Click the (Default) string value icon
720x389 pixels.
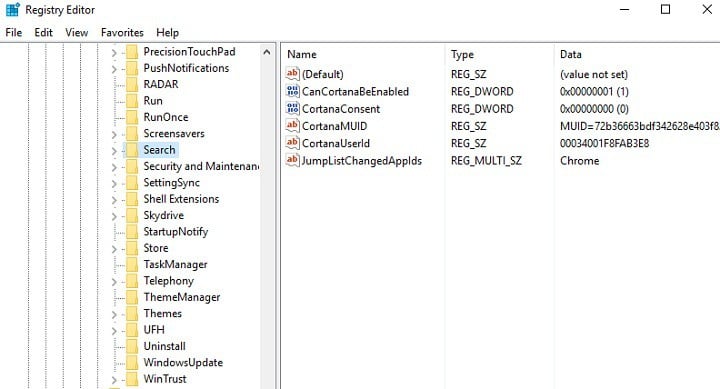click(x=292, y=73)
